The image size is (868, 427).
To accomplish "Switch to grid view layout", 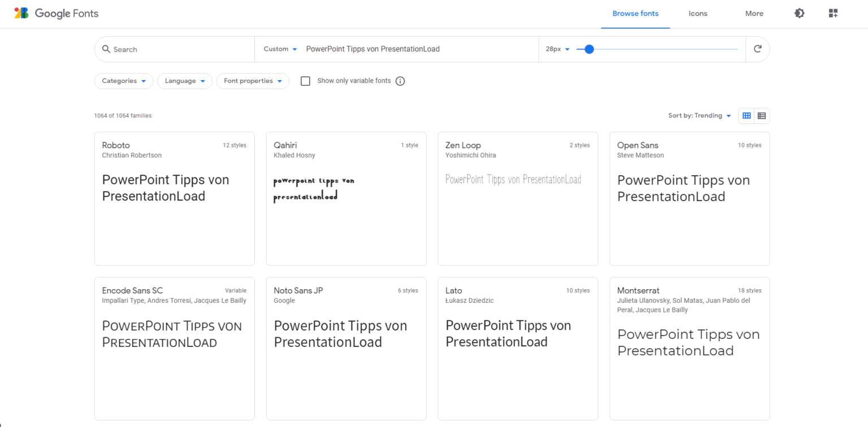I will [746, 115].
